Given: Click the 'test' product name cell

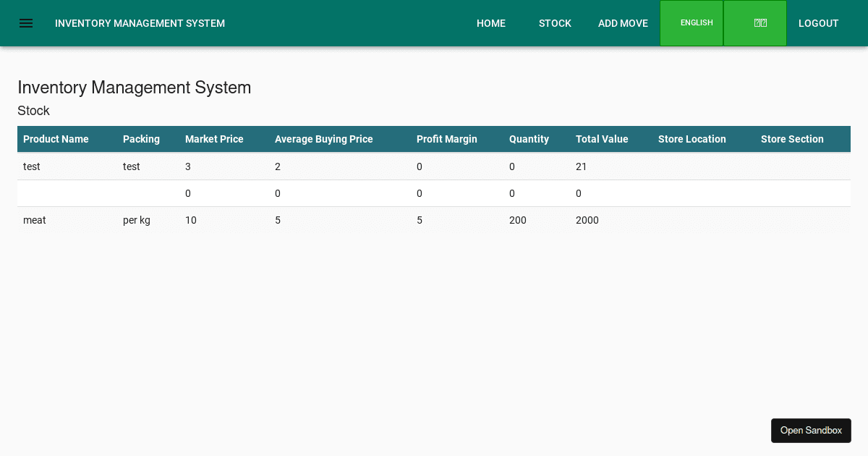Looking at the screenshot, I should coord(32,166).
